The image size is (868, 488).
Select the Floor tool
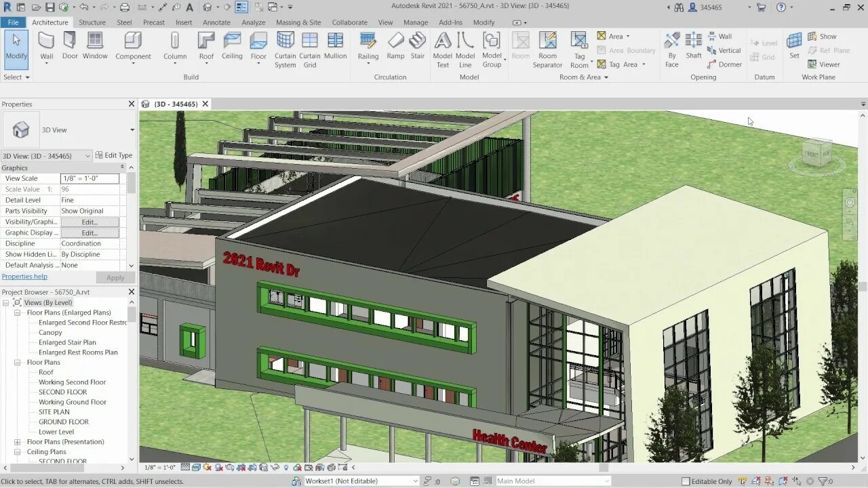258,48
